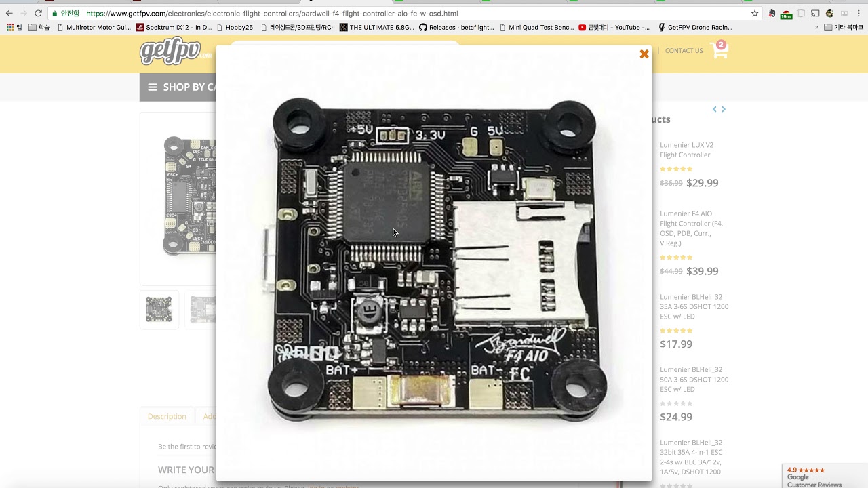
Task: Click star rating of Lumenier LUX V2
Action: tap(676, 169)
